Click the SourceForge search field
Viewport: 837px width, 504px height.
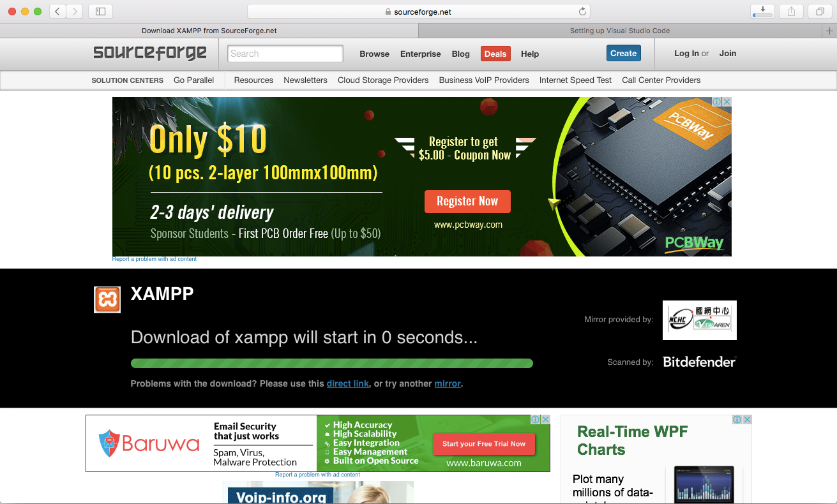click(285, 54)
